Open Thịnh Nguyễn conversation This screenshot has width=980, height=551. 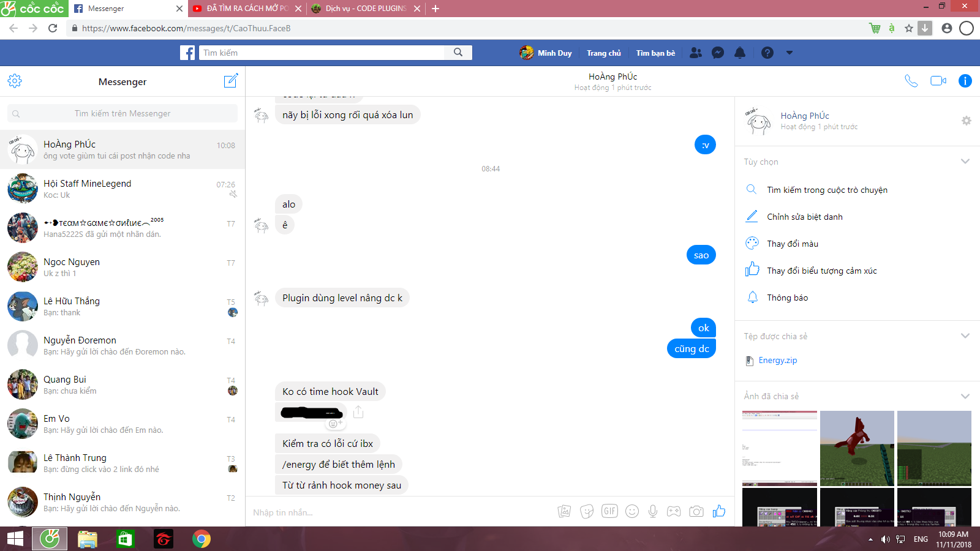click(x=123, y=502)
